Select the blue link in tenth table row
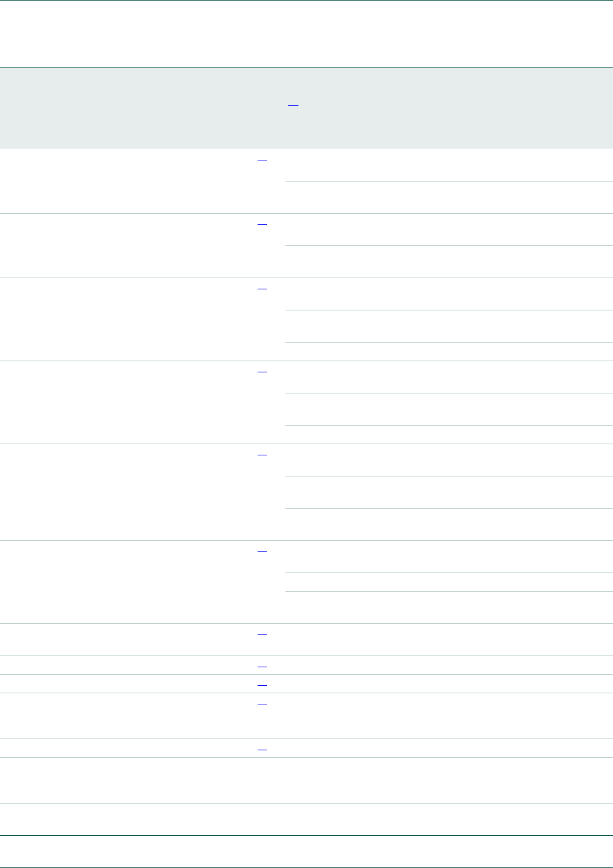Image resolution: width=613 pixels, height=868 pixels. 261,703
